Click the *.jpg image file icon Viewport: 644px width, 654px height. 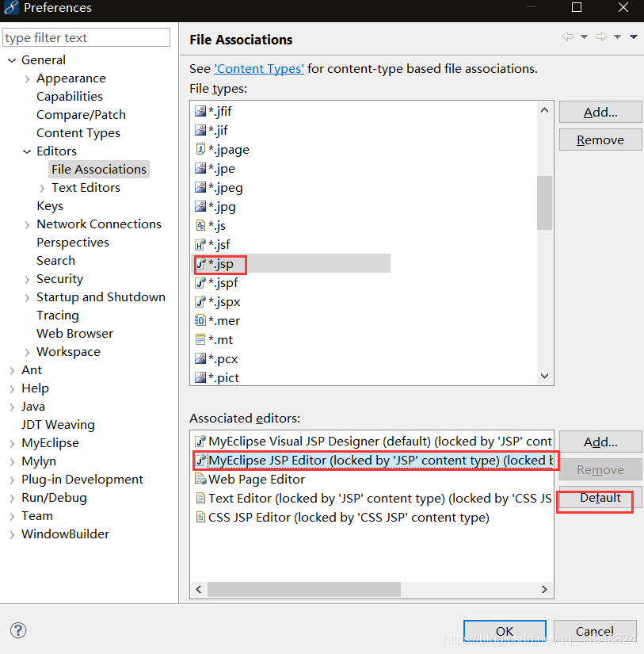coord(200,206)
